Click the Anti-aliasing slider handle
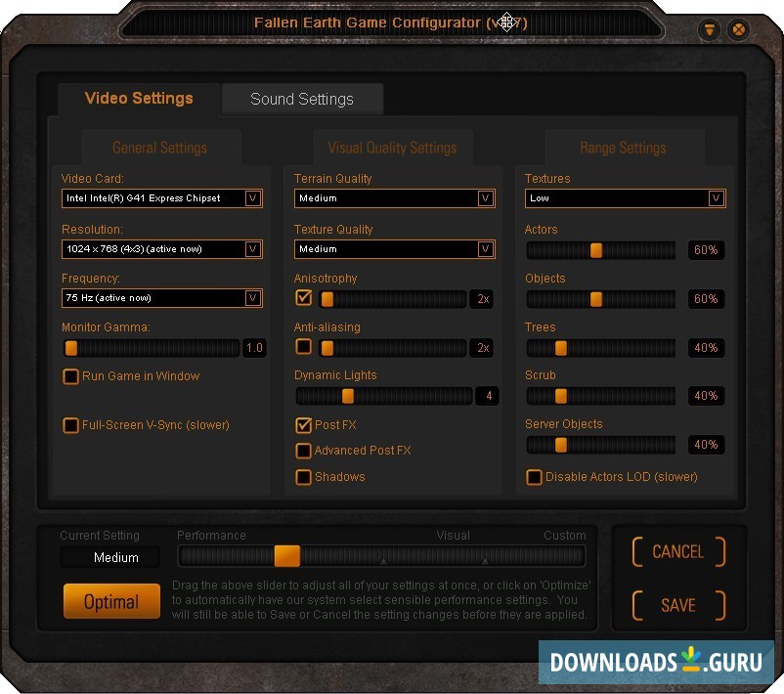The width and height of the screenshot is (784, 694). (327, 348)
